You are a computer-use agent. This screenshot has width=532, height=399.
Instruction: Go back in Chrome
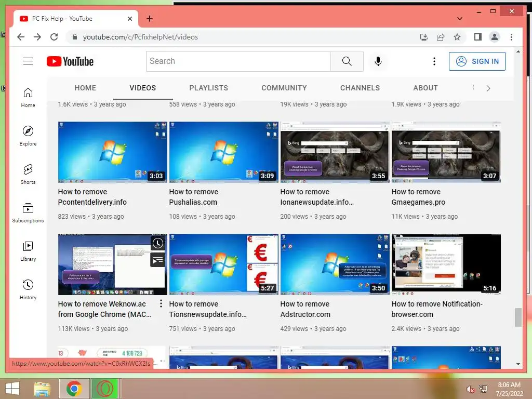pyautogui.click(x=21, y=37)
